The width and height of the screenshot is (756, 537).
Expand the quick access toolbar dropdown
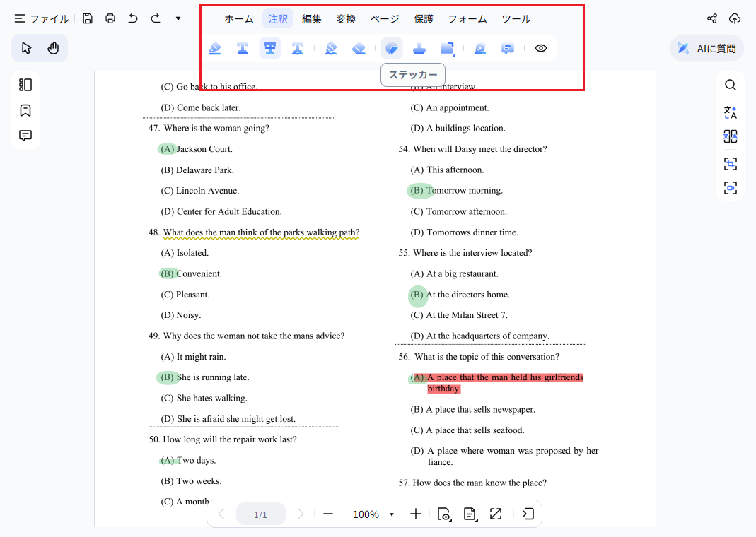click(178, 19)
